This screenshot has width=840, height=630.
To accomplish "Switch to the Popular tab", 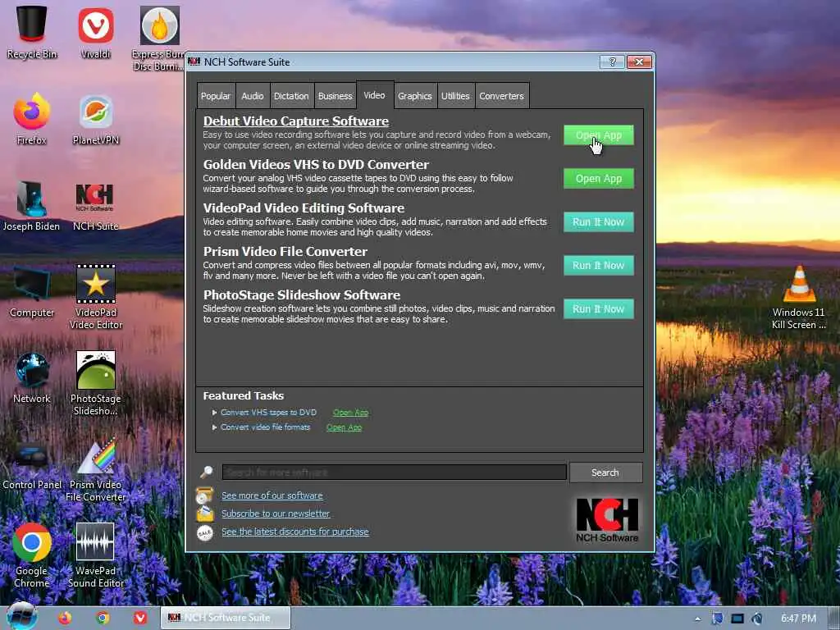I will tap(216, 96).
